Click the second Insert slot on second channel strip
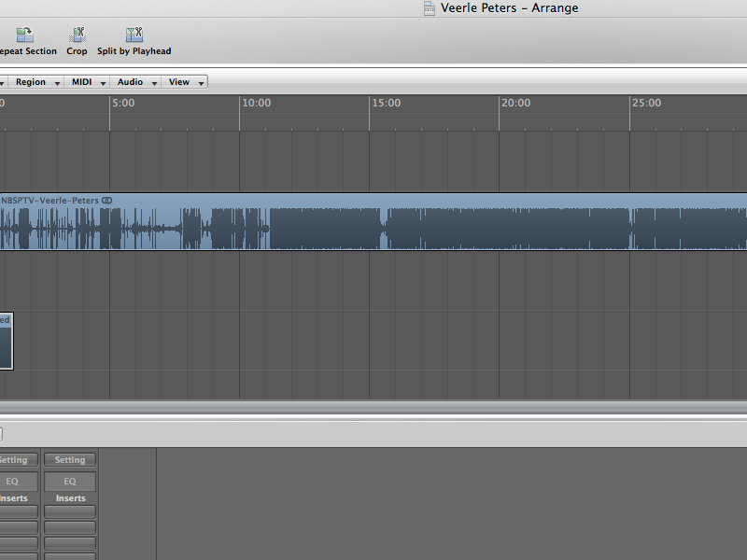This screenshot has height=560, width=747. click(x=70, y=527)
